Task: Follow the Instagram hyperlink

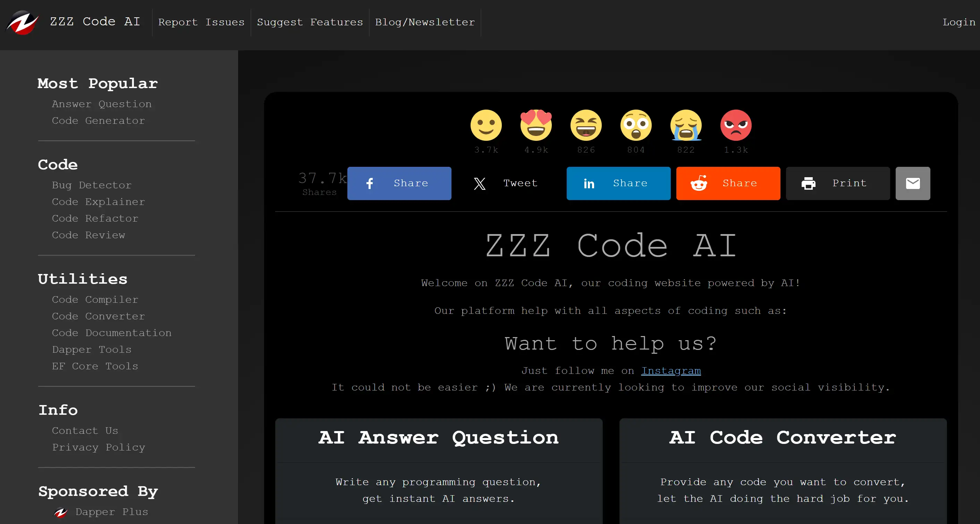Action: click(671, 371)
